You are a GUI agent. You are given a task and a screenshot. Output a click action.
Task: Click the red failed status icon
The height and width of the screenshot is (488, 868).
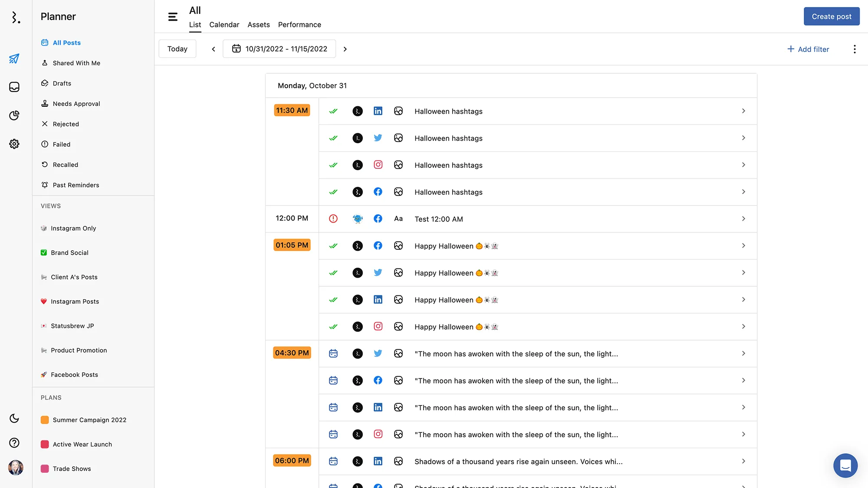coord(333,219)
